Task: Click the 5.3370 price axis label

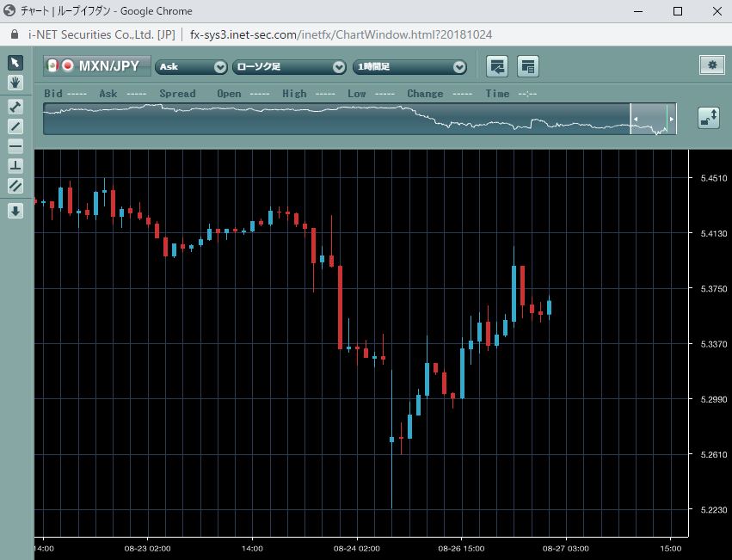Action: 714,344
